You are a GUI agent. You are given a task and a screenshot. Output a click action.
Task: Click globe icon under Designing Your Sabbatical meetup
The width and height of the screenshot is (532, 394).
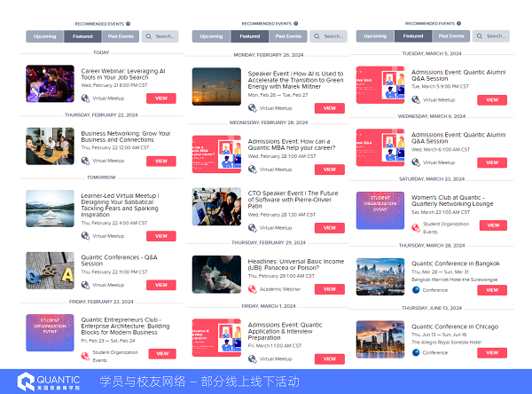click(85, 236)
